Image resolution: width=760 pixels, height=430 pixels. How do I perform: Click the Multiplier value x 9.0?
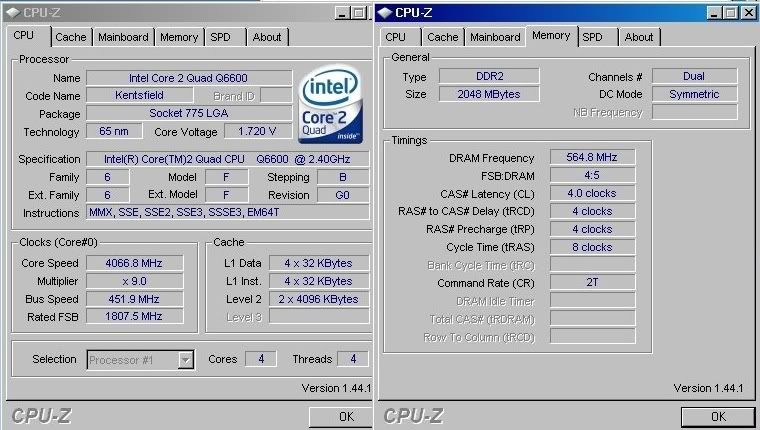click(135, 281)
